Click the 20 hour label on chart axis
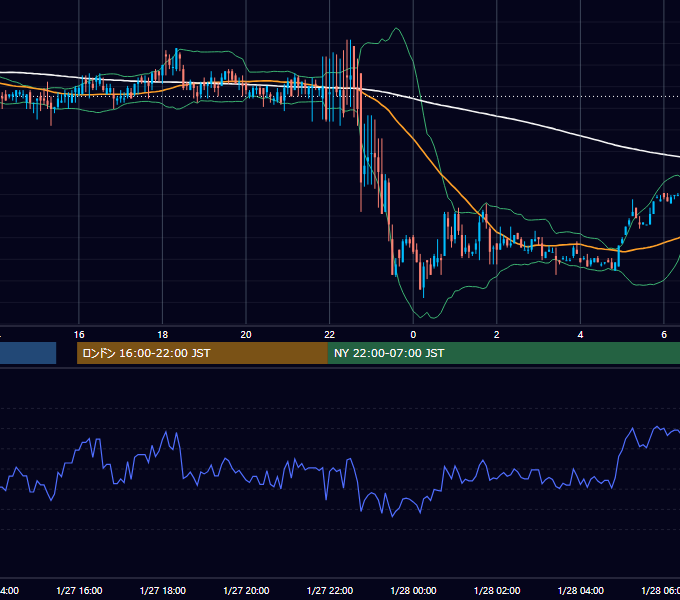This screenshot has width=680, height=600. 246,335
